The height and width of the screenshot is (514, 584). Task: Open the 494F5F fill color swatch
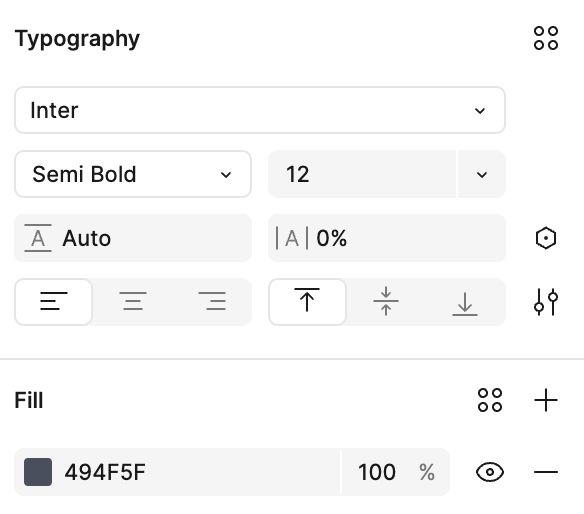38,472
